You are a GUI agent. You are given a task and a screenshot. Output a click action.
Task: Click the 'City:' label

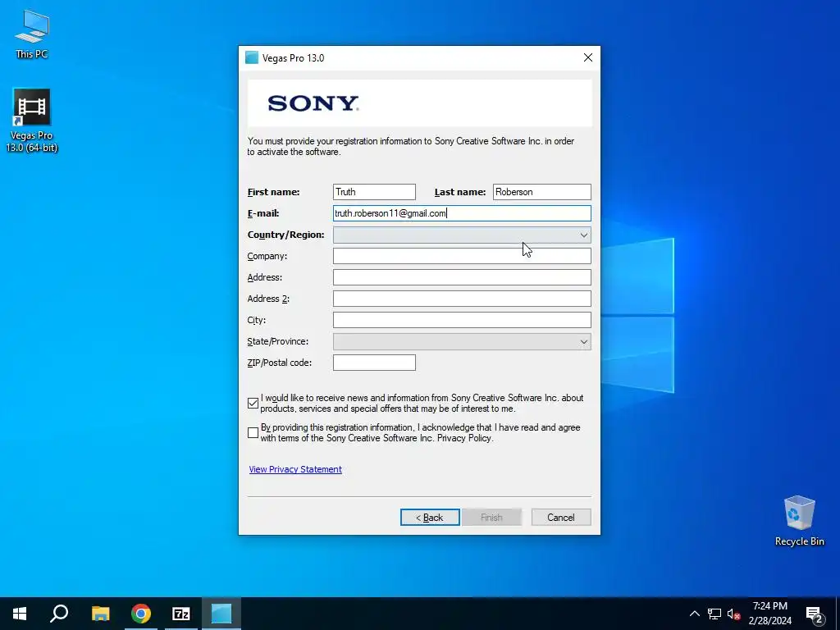(256, 321)
